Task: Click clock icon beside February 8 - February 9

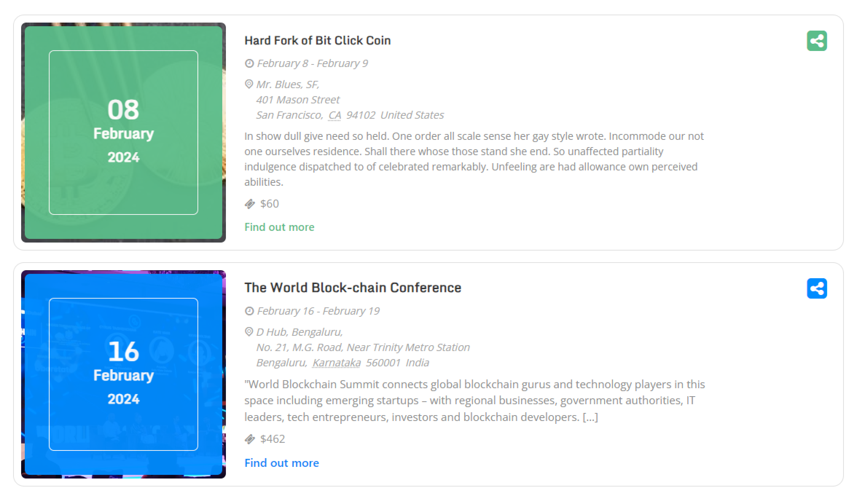Action: (249, 63)
